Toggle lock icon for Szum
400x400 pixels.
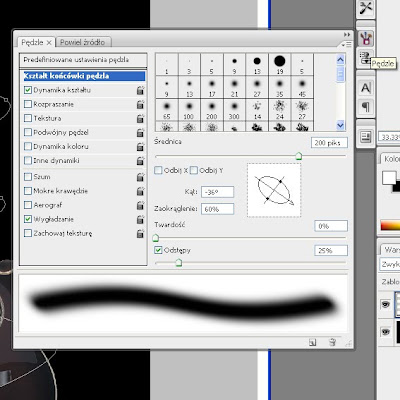click(x=140, y=177)
